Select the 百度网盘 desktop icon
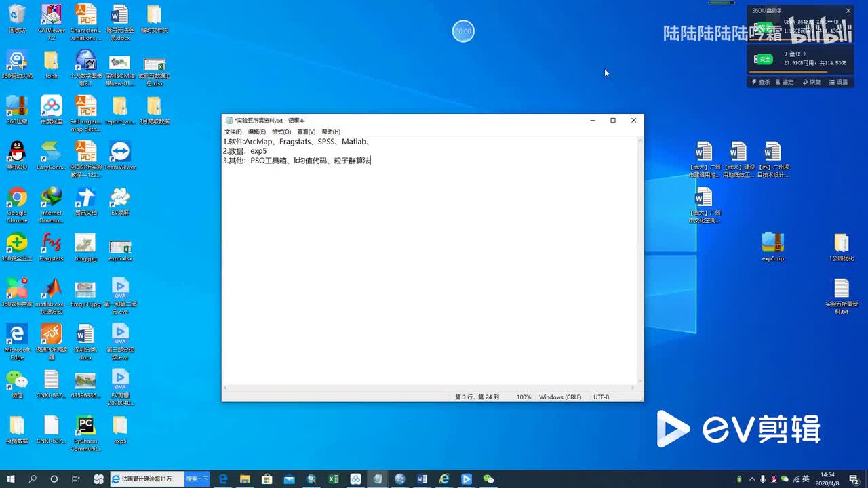Image resolution: width=868 pixels, height=488 pixels. 52,110
